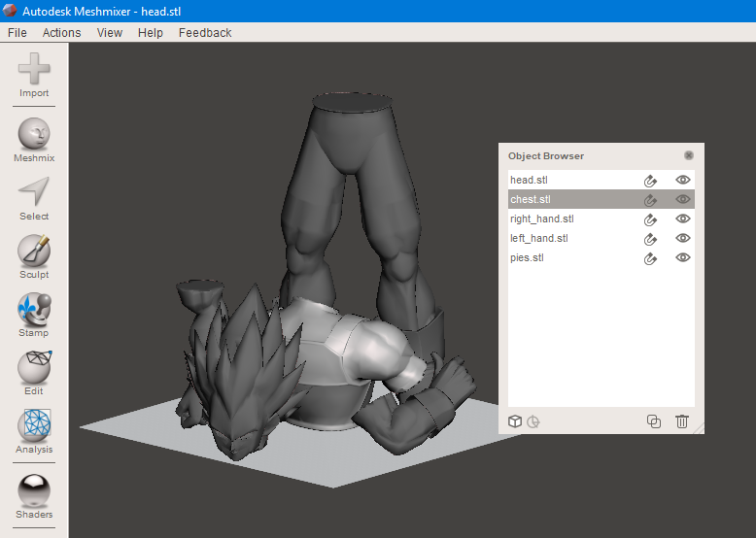
Task: Click the Feedback menu item
Action: coord(205,32)
